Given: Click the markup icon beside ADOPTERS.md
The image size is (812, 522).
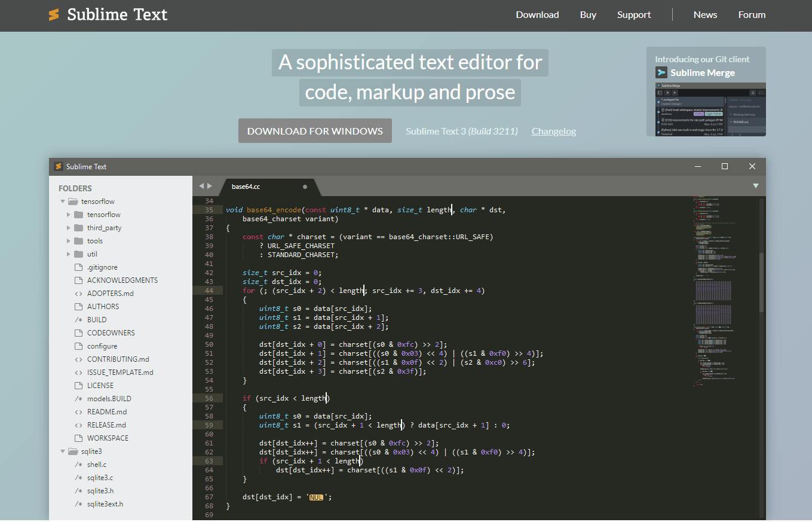Looking at the screenshot, I should pos(78,294).
